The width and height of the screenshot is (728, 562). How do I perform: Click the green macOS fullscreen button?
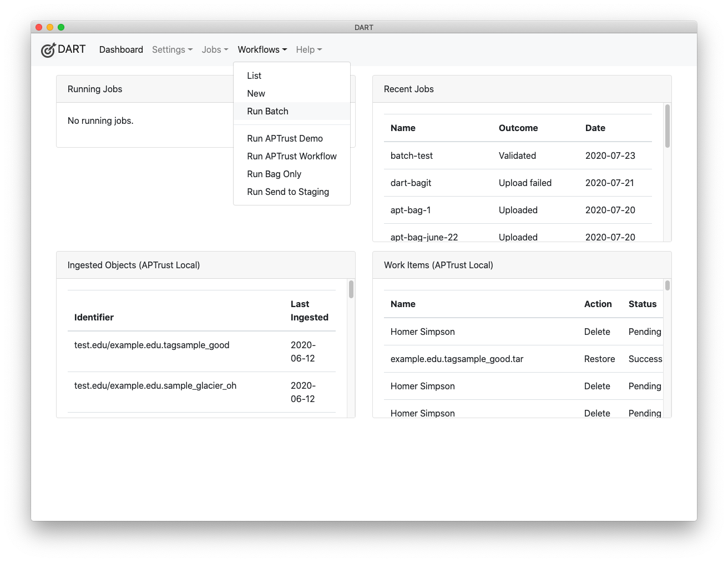[61, 27]
